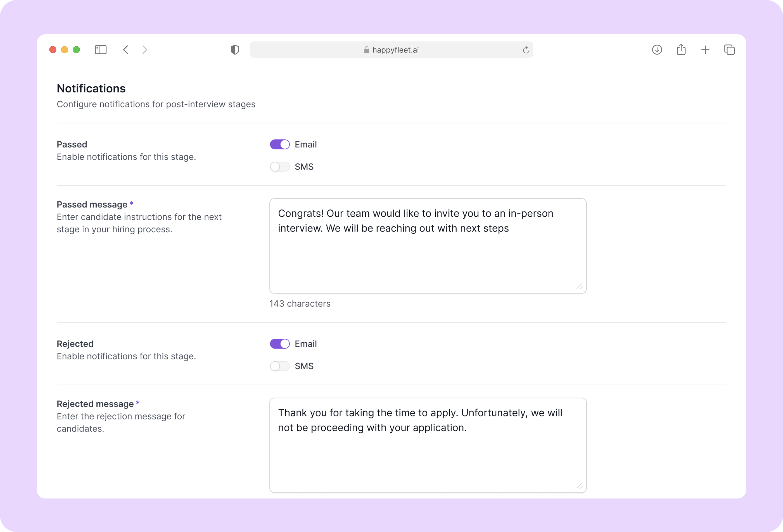Open the share menu

click(x=681, y=49)
